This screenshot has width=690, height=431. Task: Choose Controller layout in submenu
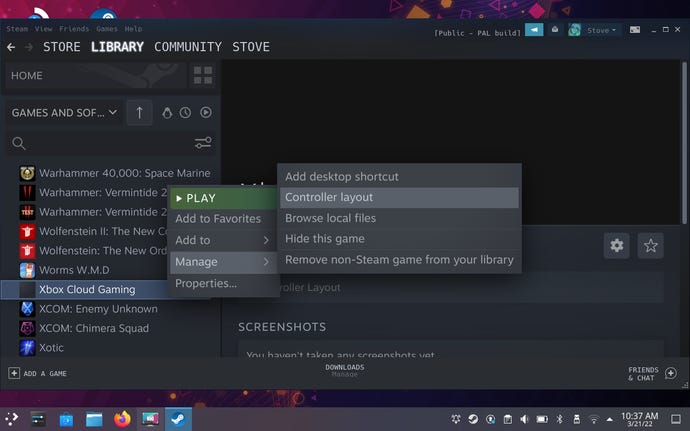(399, 197)
